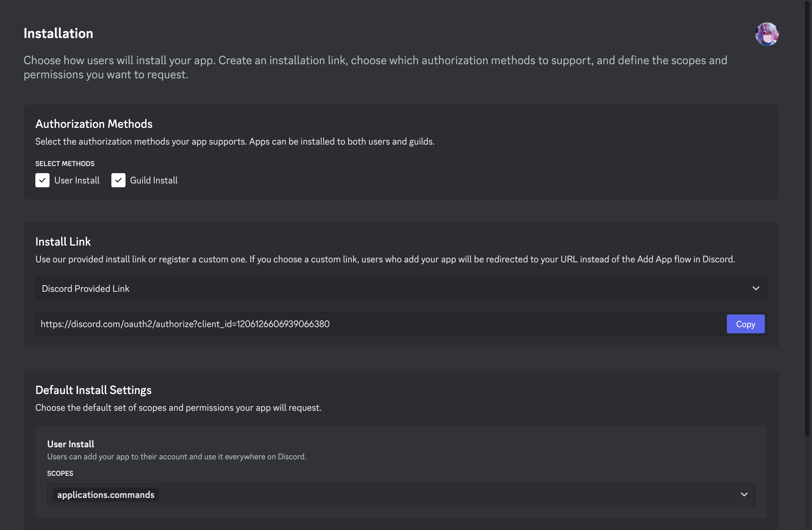Click the vertical page scrollbar
812x530 pixels.
[x=807, y=218]
